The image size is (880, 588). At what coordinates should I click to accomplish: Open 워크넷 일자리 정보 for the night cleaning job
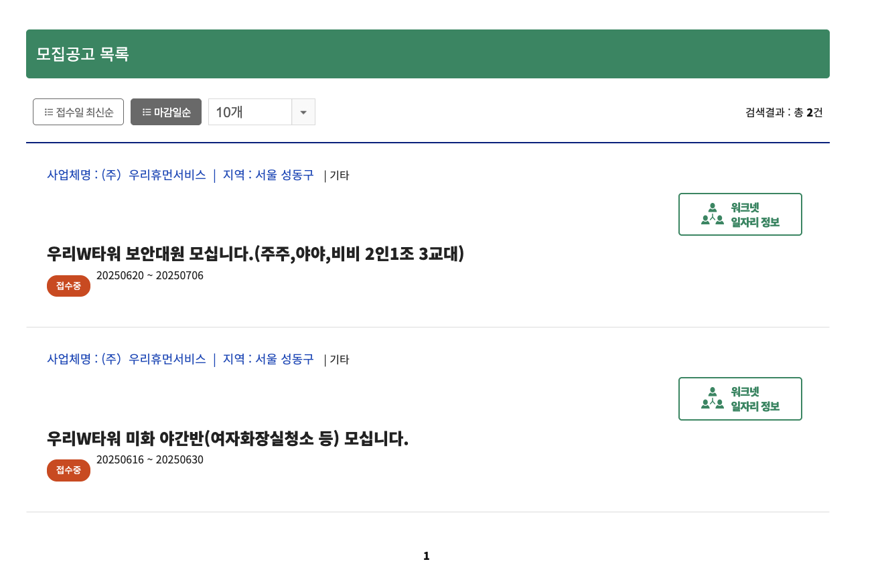tap(740, 398)
